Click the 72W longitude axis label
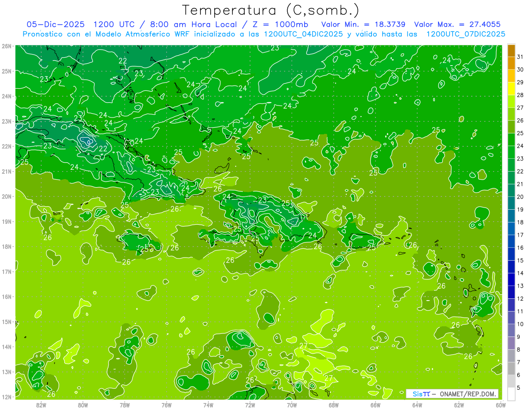Viewport: 532px width, 411px height. pyautogui.click(x=250, y=405)
